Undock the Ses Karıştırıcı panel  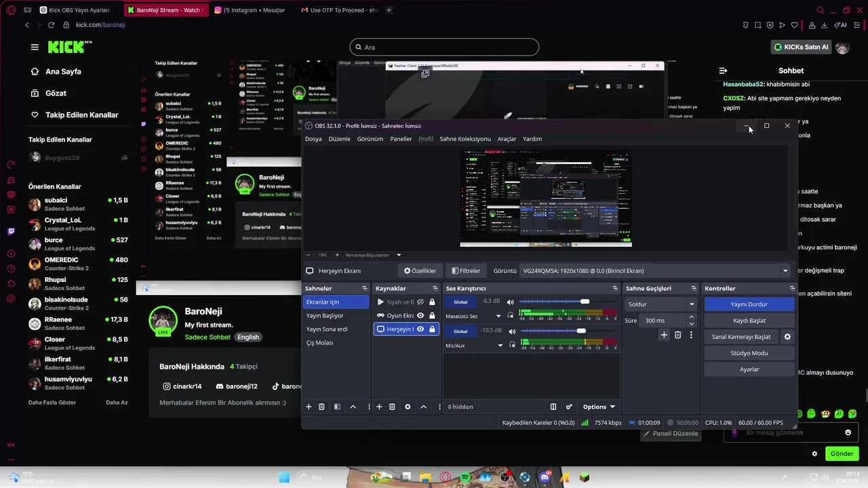pos(615,289)
